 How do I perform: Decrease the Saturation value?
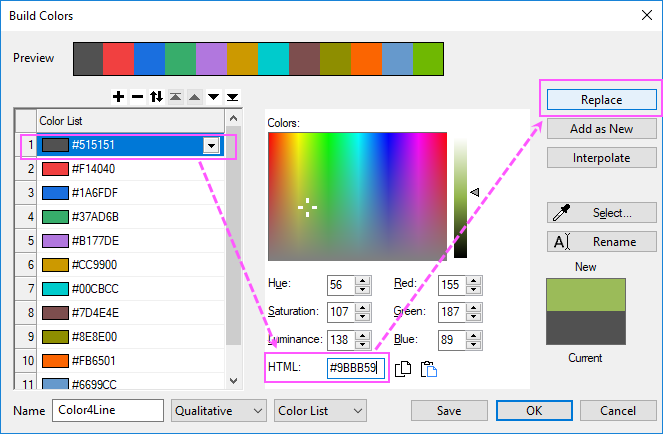point(362,317)
